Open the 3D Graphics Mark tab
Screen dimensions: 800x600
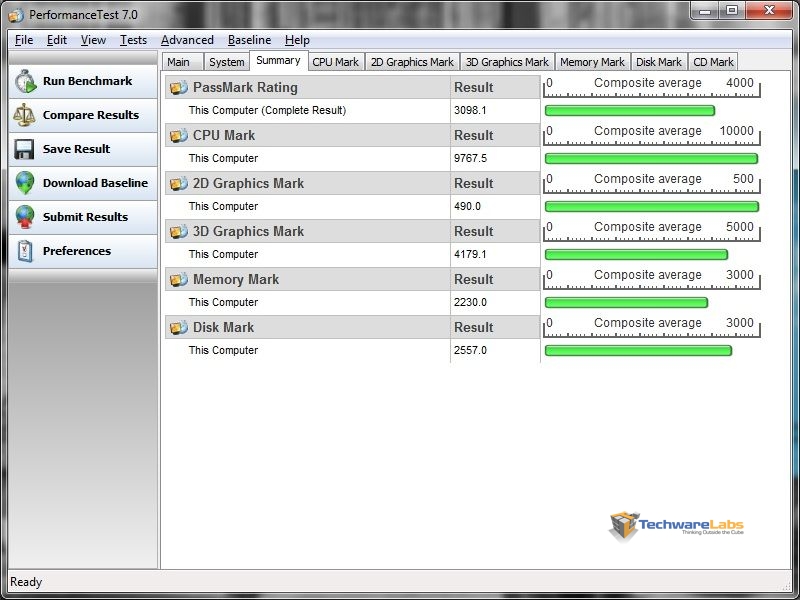pos(507,62)
